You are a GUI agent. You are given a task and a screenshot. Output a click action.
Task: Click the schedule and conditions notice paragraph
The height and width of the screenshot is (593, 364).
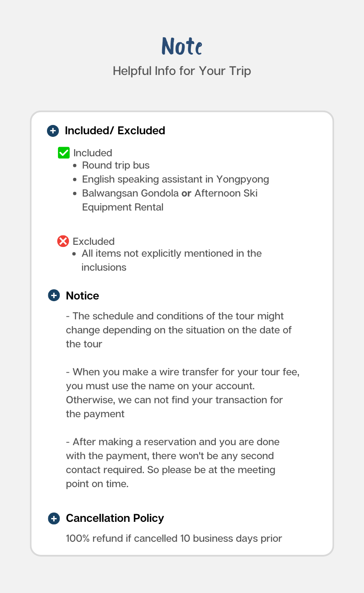(x=178, y=330)
